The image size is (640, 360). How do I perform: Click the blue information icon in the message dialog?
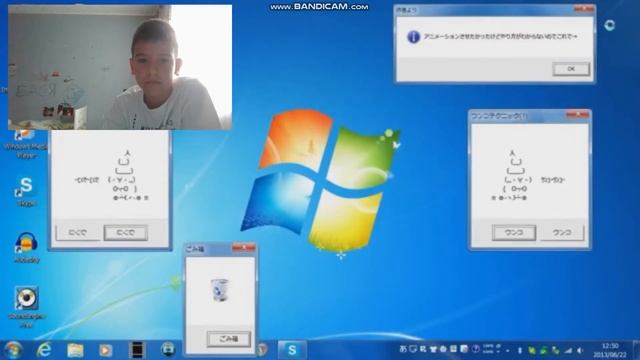(x=413, y=37)
